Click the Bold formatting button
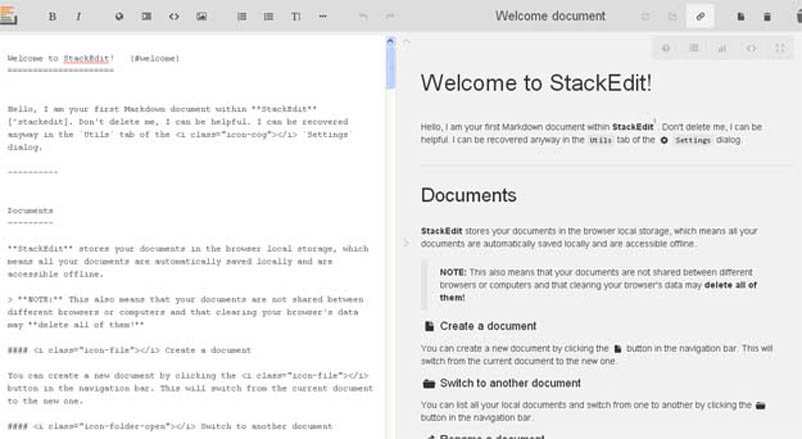This screenshot has width=802, height=439. pyautogui.click(x=52, y=17)
